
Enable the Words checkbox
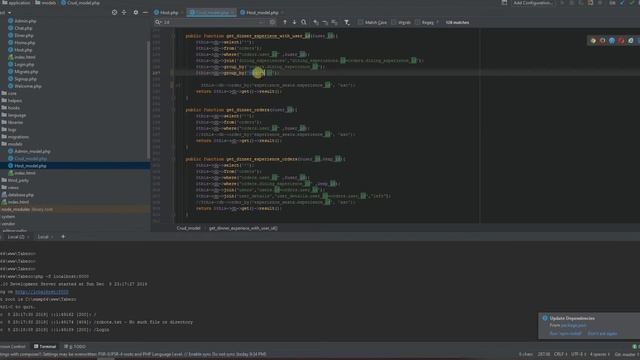393,22
